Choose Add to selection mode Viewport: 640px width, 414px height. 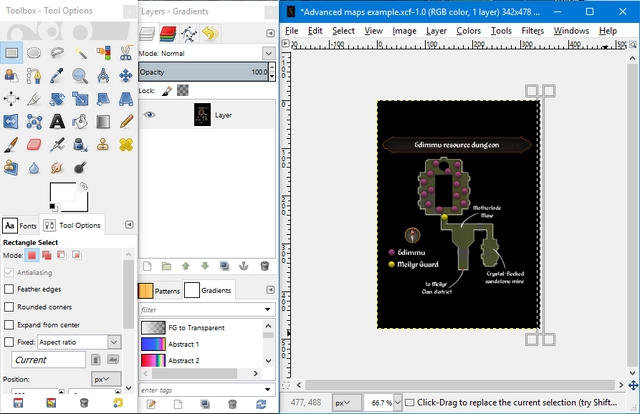tap(47, 256)
